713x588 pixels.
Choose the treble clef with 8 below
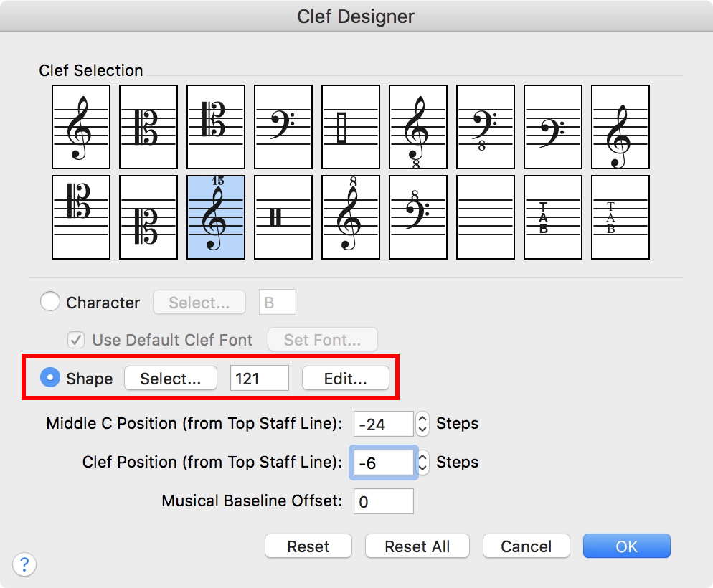coord(417,127)
